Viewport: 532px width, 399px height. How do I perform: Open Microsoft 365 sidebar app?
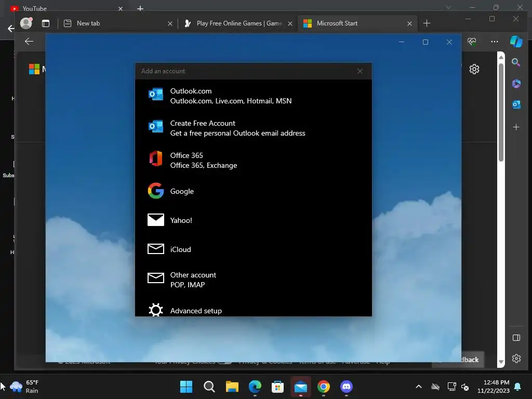516,83
